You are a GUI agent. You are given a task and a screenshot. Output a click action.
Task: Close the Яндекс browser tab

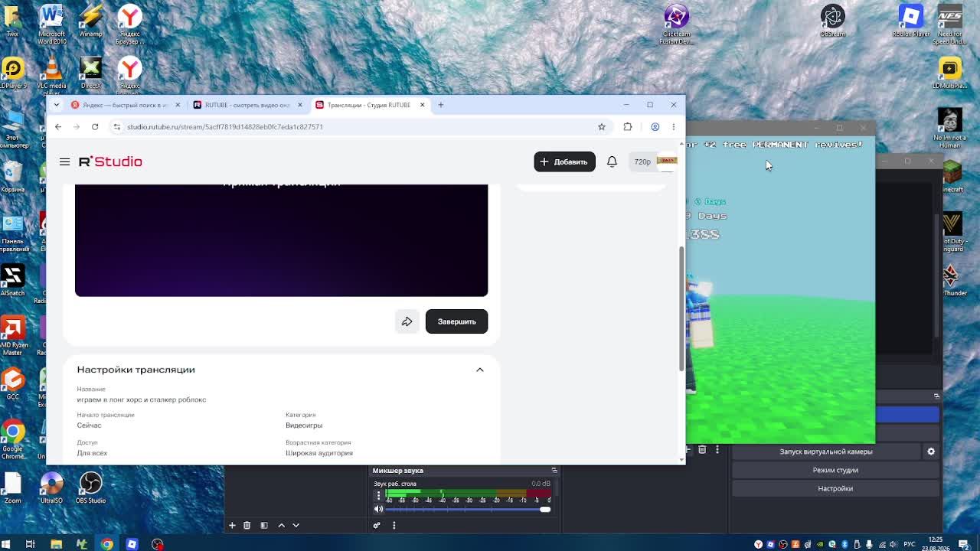178,105
